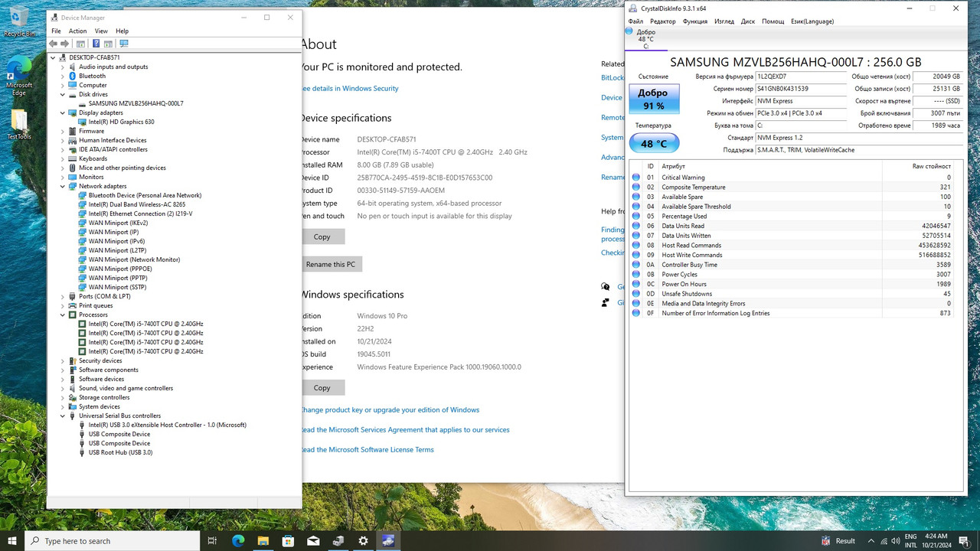Click the status circle for Unsafe Shutdowns
The width and height of the screenshot is (980, 551).
pyautogui.click(x=636, y=294)
